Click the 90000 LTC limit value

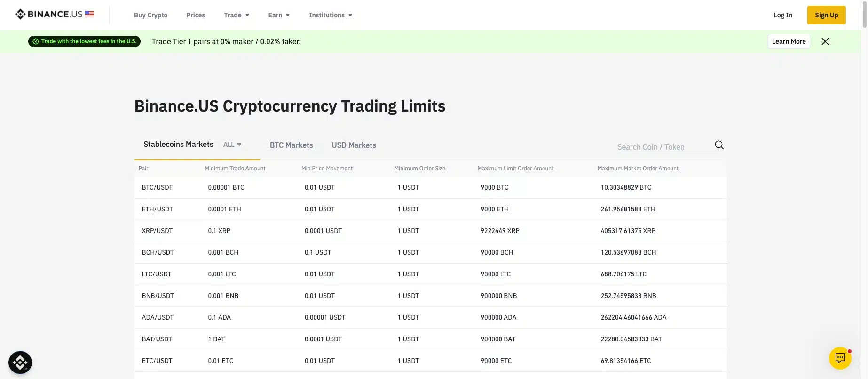[496, 274]
